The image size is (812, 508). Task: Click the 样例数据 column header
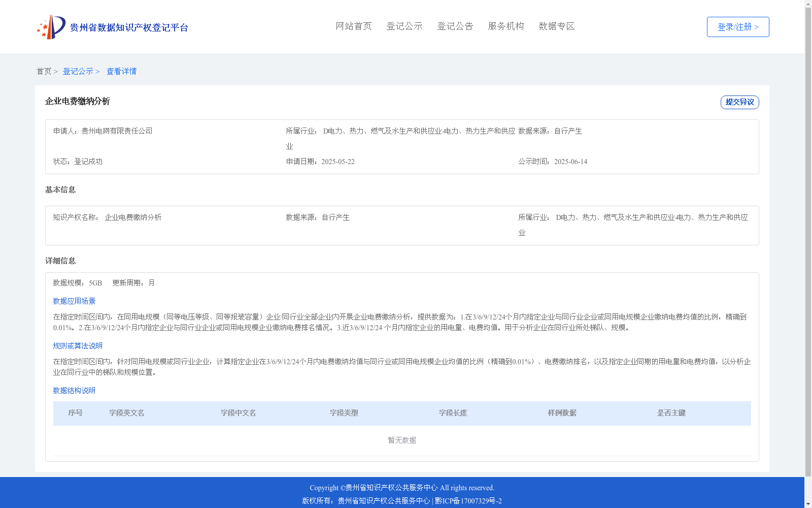(x=562, y=413)
